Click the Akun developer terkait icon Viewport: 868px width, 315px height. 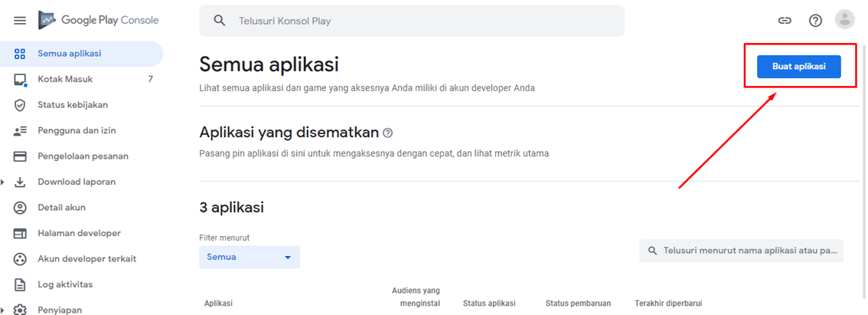point(20,259)
